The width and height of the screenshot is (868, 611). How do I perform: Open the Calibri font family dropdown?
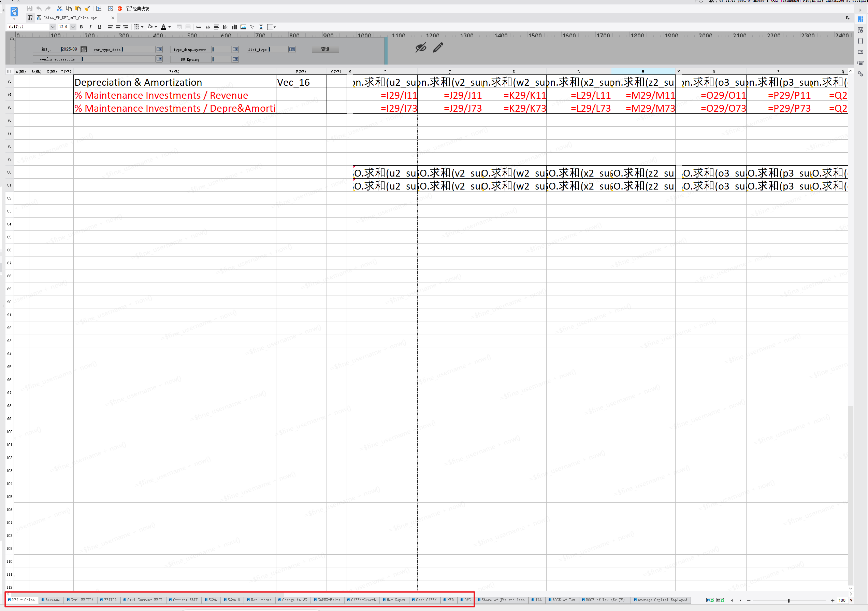tap(53, 27)
